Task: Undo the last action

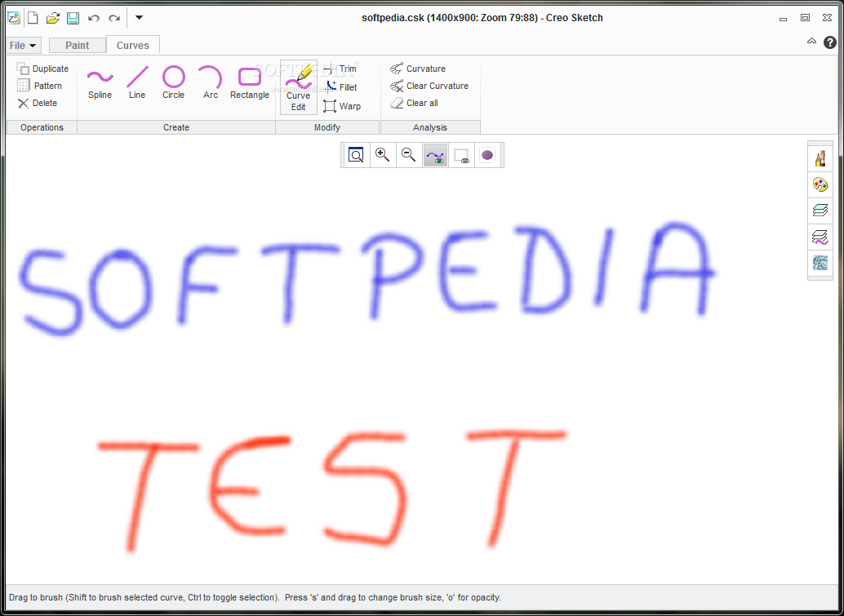Action: 94,18
